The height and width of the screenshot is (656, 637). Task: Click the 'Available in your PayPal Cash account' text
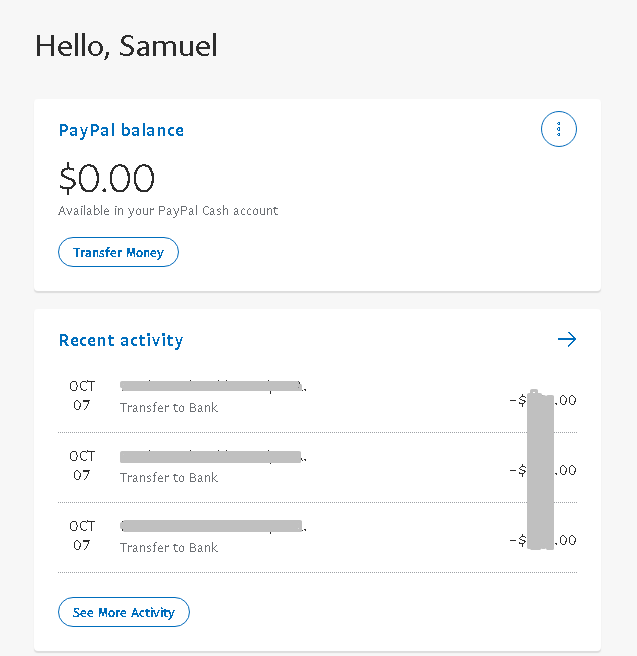168,211
